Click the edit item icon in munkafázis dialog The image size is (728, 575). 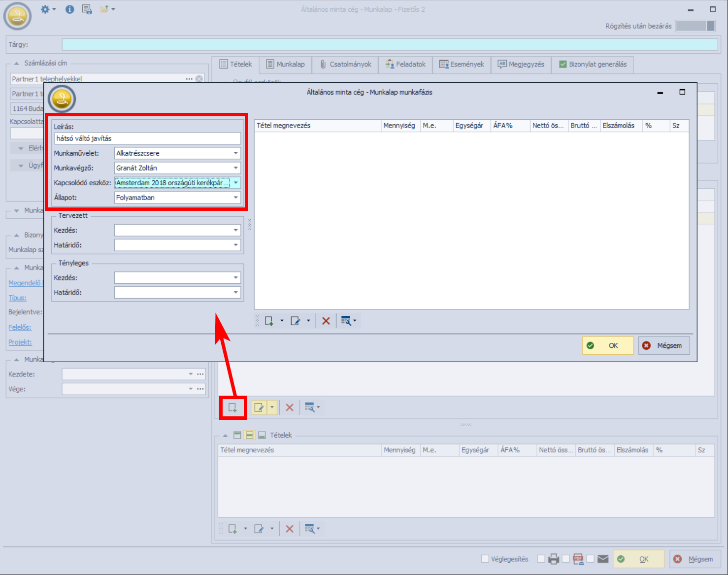[296, 321]
